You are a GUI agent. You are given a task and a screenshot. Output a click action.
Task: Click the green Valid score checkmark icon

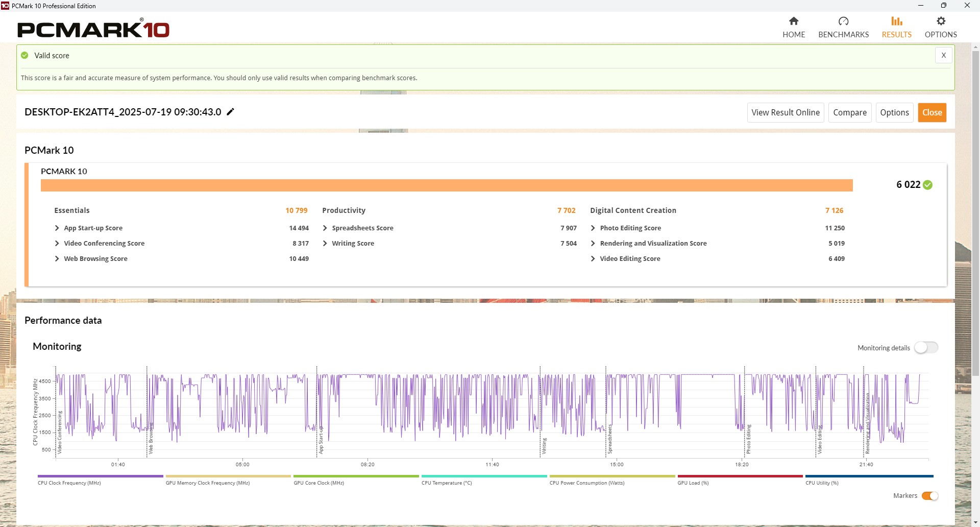pos(24,55)
